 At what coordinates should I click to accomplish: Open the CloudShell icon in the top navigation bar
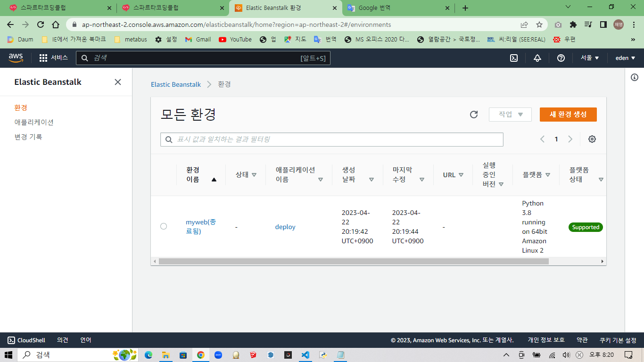pos(514,58)
